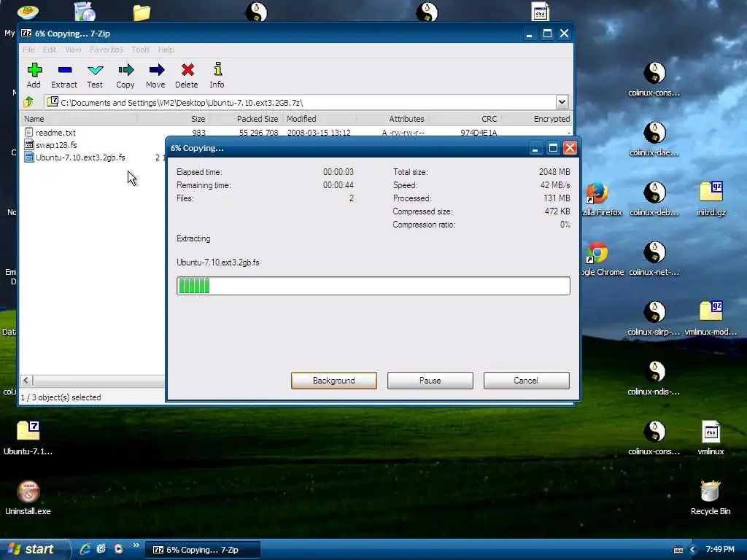
Task: Click the Move toolbar icon
Action: click(156, 75)
